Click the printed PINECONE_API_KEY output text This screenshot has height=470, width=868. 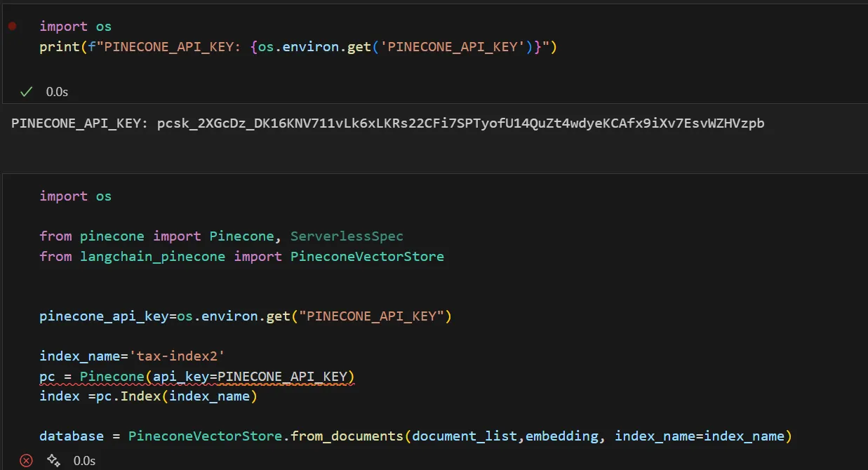tap(387, 123)
